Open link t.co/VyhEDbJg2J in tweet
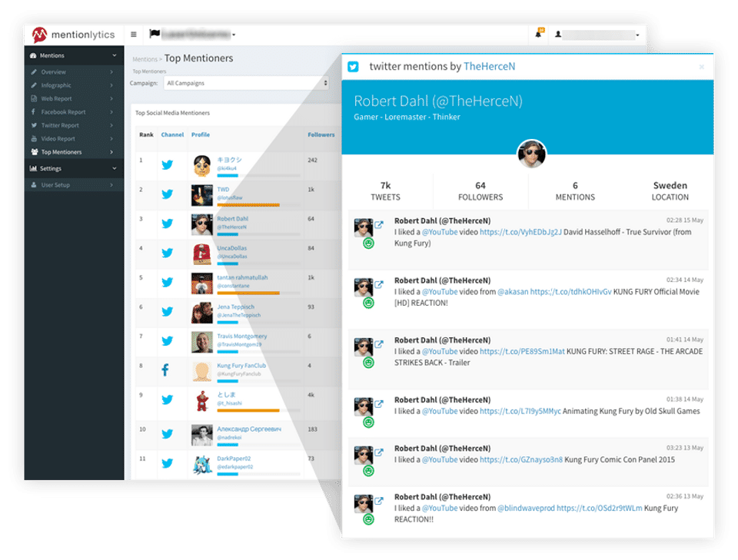Image resolution: width=738 pixels, height=560 pixels. [520, 232]
